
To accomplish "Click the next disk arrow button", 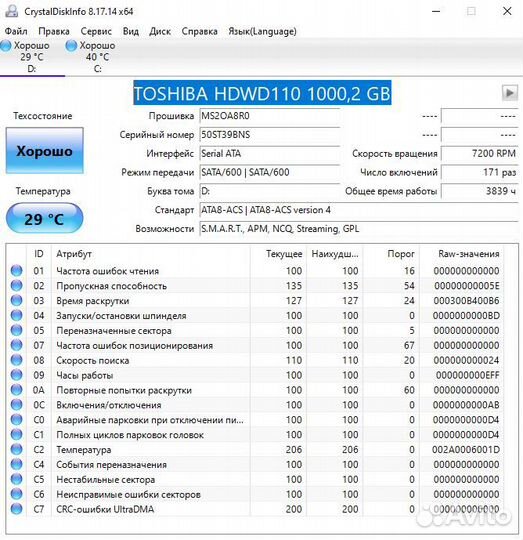I will point(510,93).
